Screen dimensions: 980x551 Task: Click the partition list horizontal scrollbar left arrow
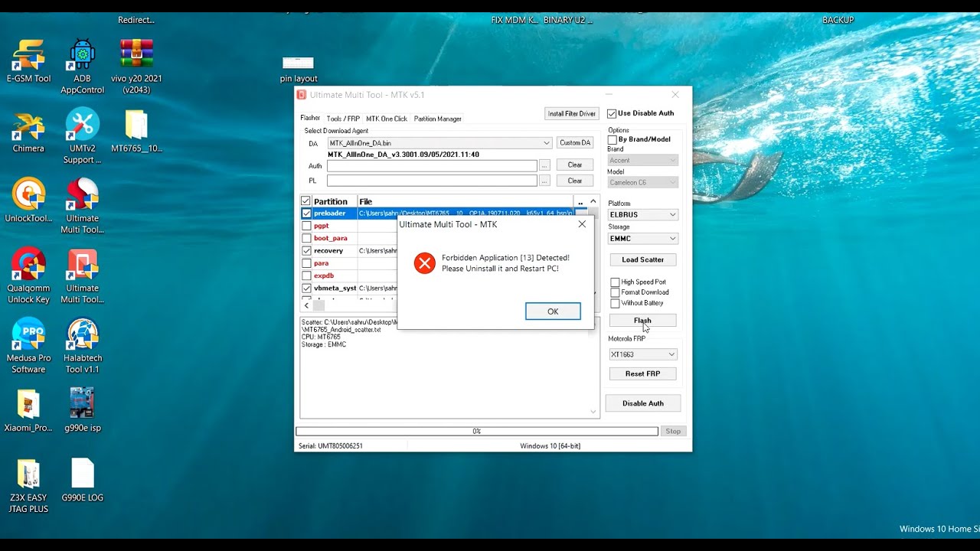(306, 305)
